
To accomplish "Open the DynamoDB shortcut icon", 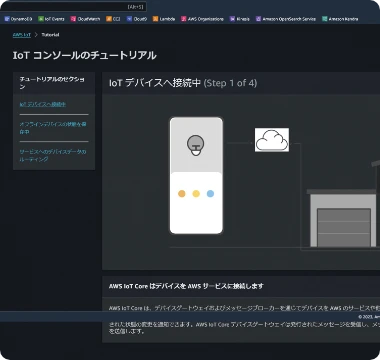I will 7,19.
